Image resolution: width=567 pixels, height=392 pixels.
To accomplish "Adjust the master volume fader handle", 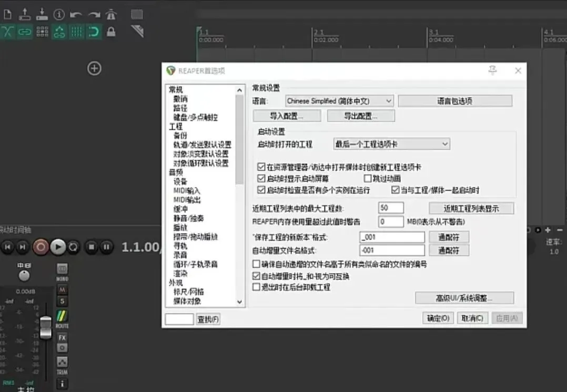I will coord(46,327).
